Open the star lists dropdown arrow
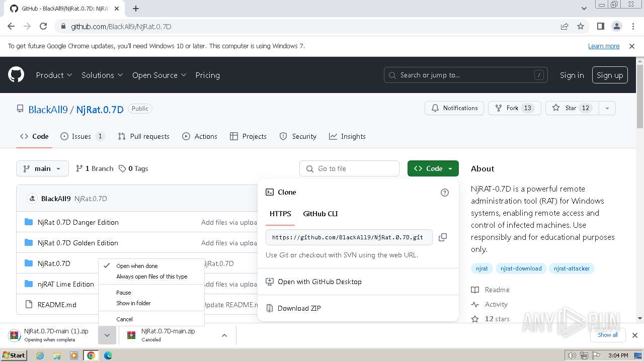This screenshot has height=362, width=644. point(607,108)
